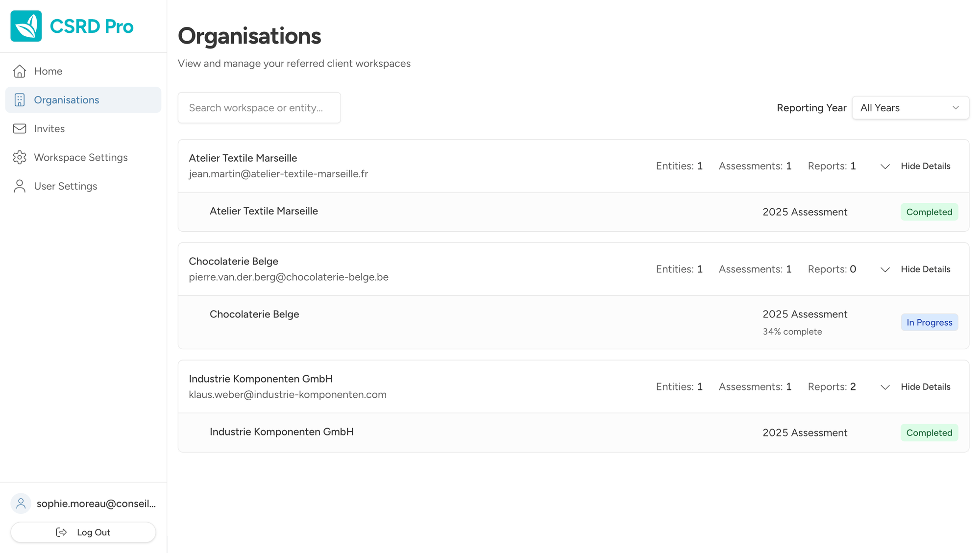This screenshot has width=980, height=553.
Task: Open the All Years reporting dropdown
Action: click(910, 107)
